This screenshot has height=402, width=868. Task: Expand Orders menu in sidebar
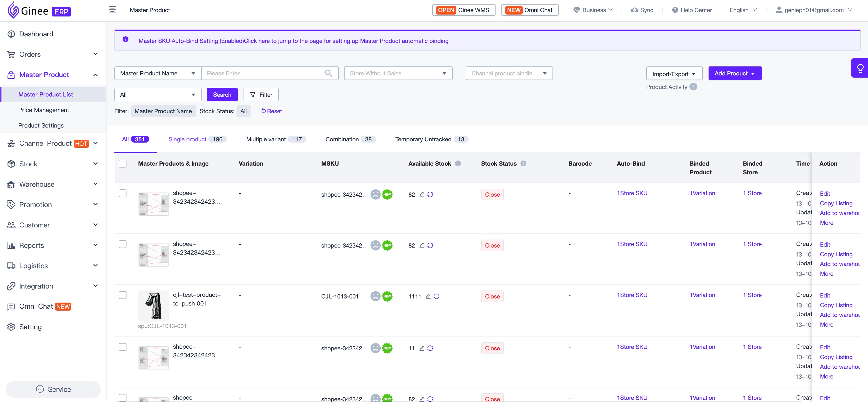(x=53, y=54)
